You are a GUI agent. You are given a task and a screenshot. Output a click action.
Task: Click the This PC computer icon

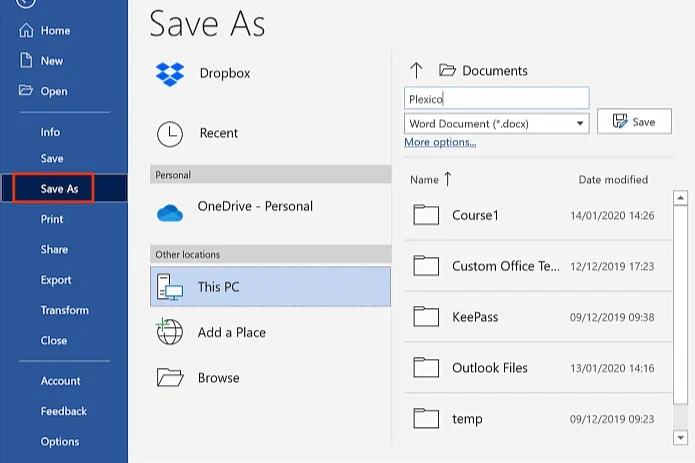170,287
